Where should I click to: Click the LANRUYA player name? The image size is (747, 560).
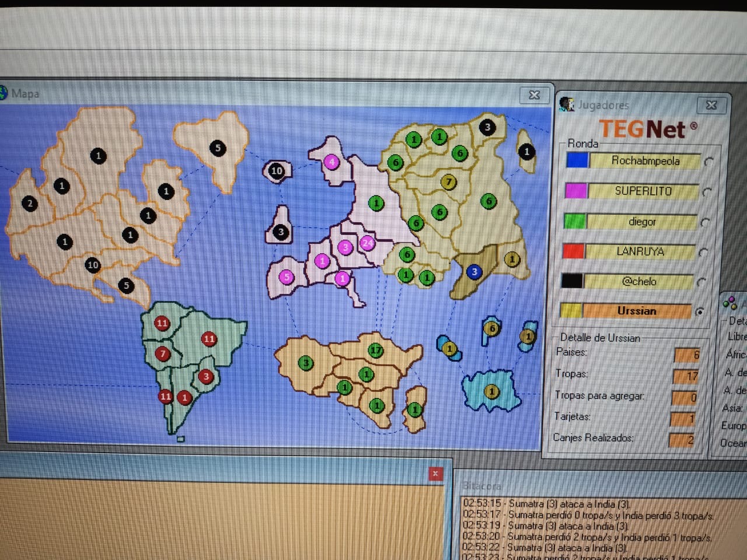pyautogui.click(x=640, y=251)
